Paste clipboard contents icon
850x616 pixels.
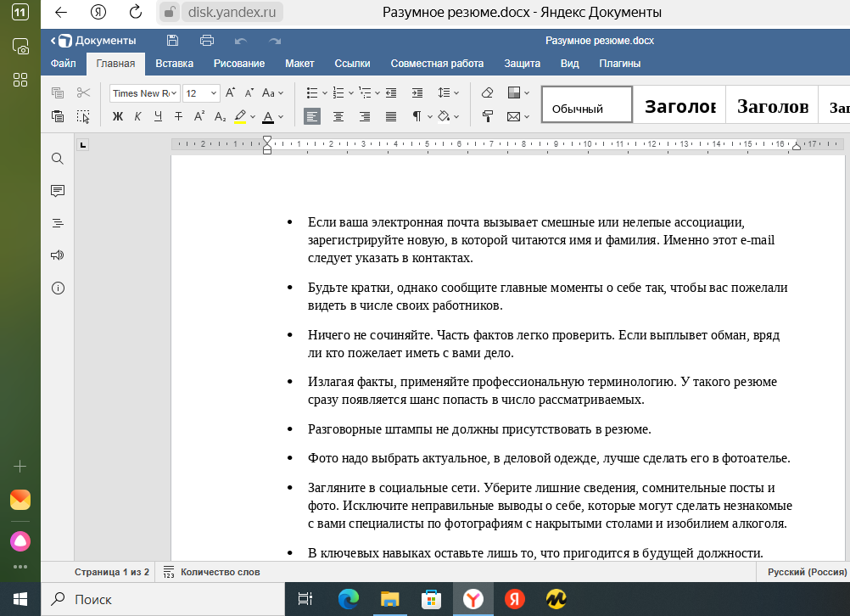(58, 116)
